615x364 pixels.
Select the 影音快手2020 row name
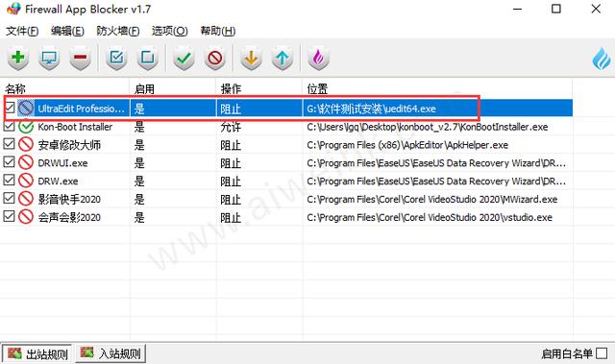click(x=69, y=199)
